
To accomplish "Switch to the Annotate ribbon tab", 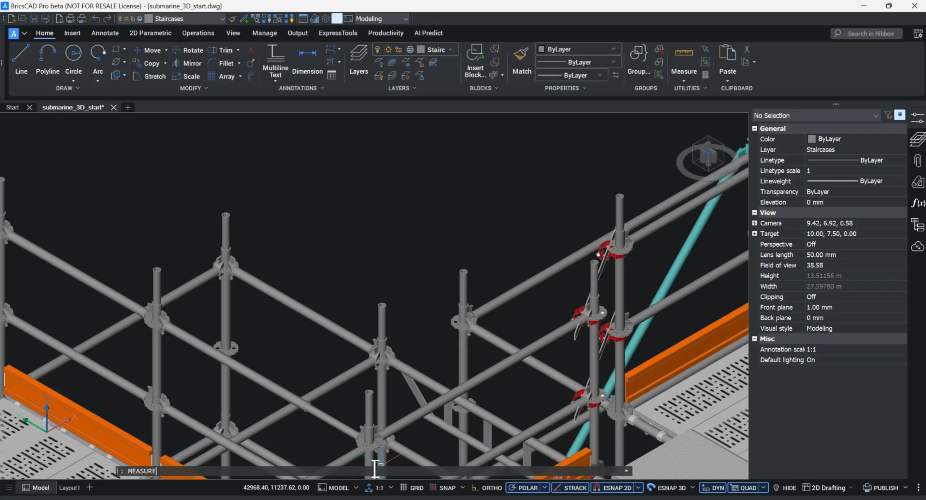I will pyautogui.click(x=105, y=33).
